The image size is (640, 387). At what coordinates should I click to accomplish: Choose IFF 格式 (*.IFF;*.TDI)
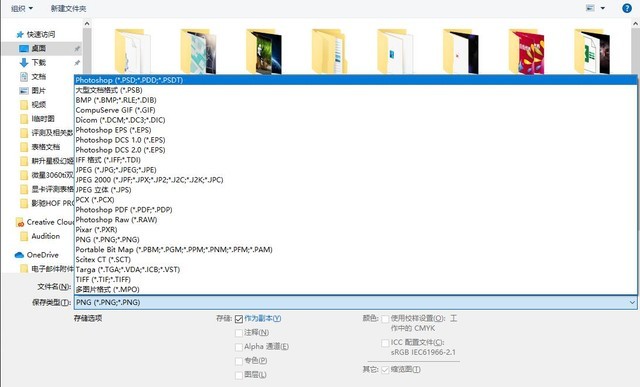pos(356,160)
